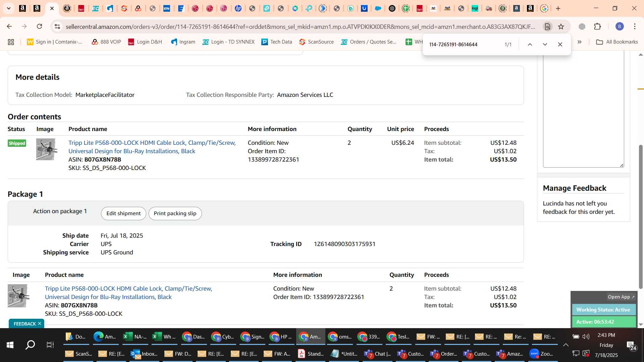Image resolution: width=644 pixels, height=362 pixels.
Task: Switch to the first Amazon browser tab
Action: click(x=22, y=8)
